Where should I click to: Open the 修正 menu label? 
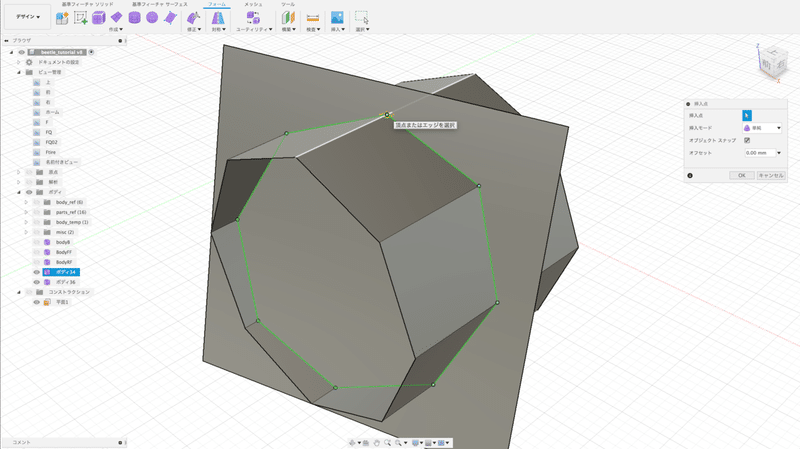pos(193,30)
